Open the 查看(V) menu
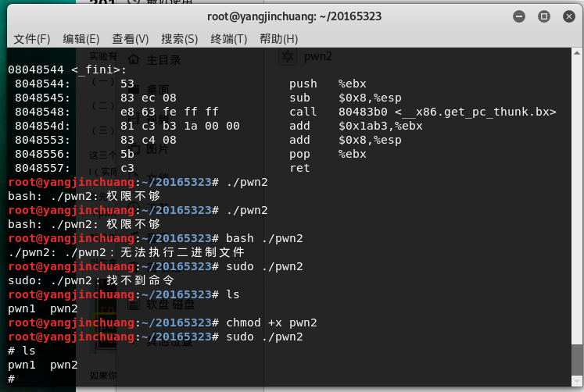 pos(131,39)
